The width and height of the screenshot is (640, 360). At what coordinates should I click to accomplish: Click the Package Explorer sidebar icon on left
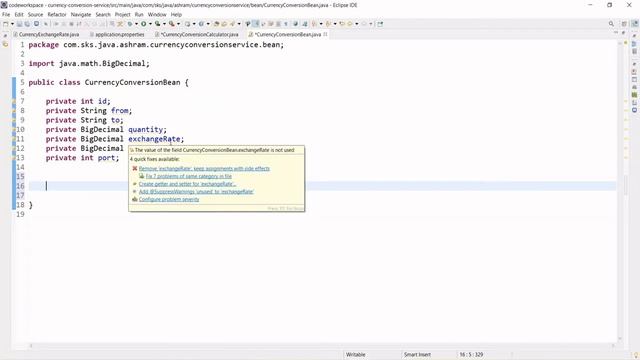[x=5, y=44]
